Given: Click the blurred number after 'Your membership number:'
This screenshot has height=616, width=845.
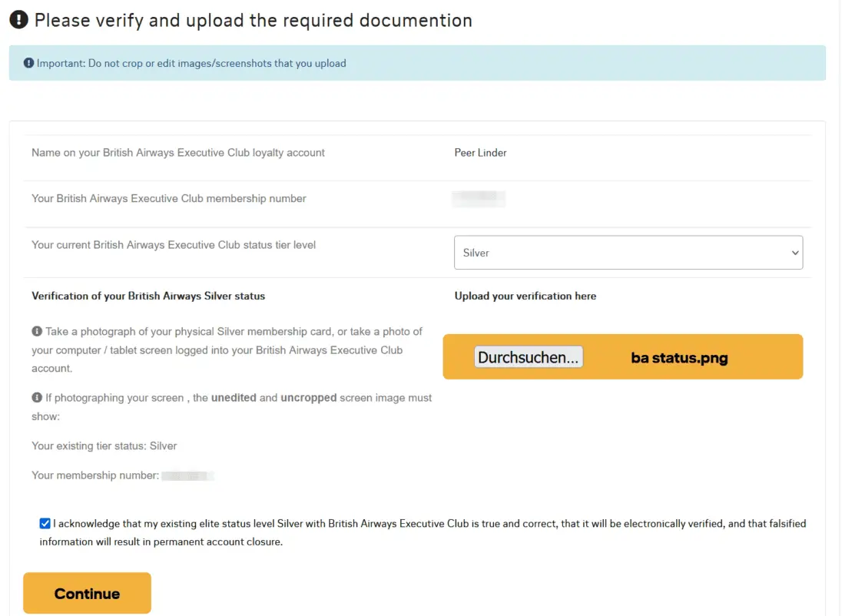Looking at the screenshot, I should click(x=187, y=475).
